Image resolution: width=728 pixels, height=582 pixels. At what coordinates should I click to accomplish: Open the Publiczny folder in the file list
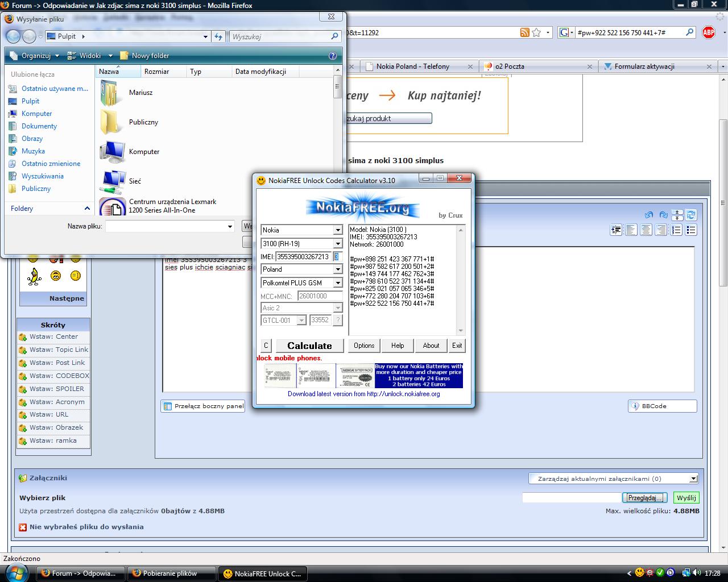point(143,122)
